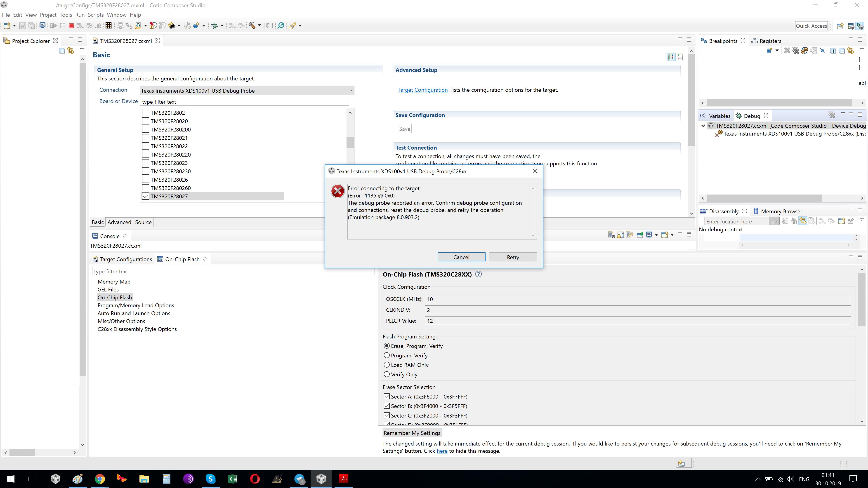Click the Debug bug icon in toolbar
Image resolution: width=868 pixels, height=488 pixels.
point(215,26)
